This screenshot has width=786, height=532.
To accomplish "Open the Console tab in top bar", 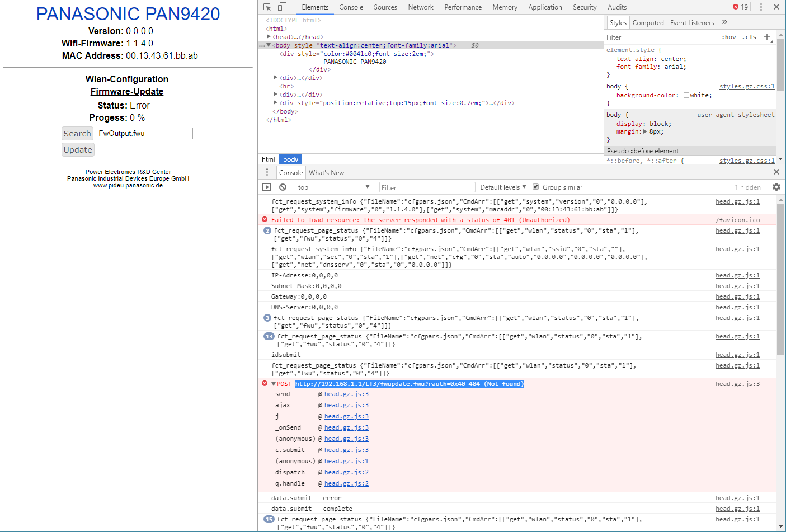I will point(351,7).
